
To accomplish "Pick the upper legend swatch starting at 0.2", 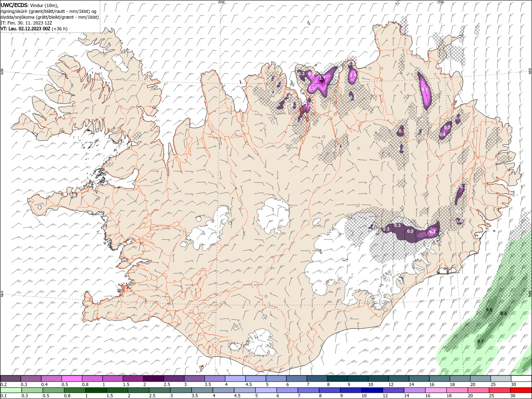I will (x=10, y=379).
